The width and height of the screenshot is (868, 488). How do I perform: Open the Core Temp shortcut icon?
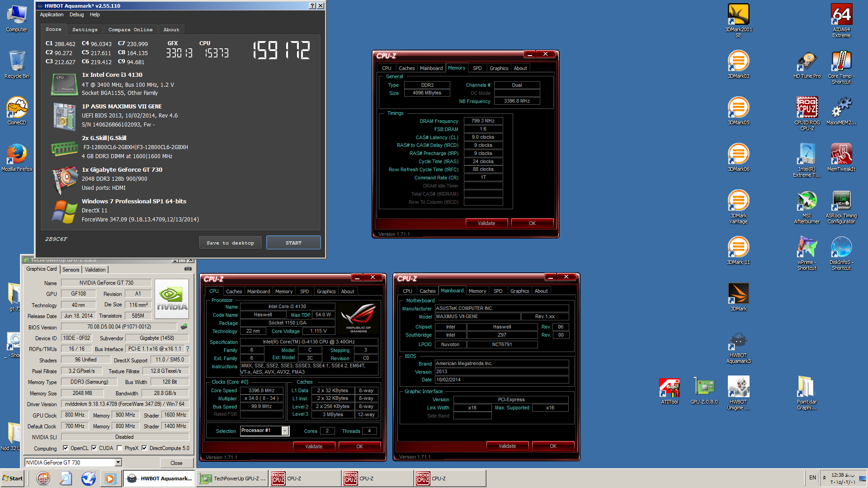841,67
